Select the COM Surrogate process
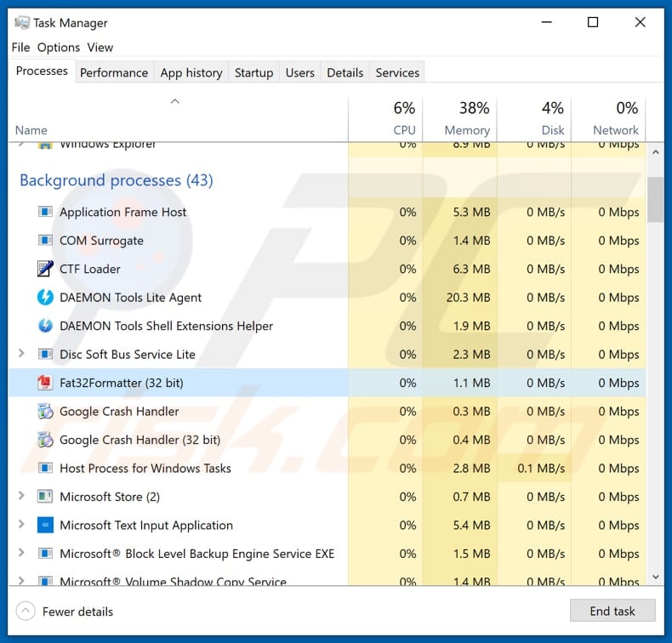This screenshot has height=643, width=672. pyautogui.click(x=327, y=241)
